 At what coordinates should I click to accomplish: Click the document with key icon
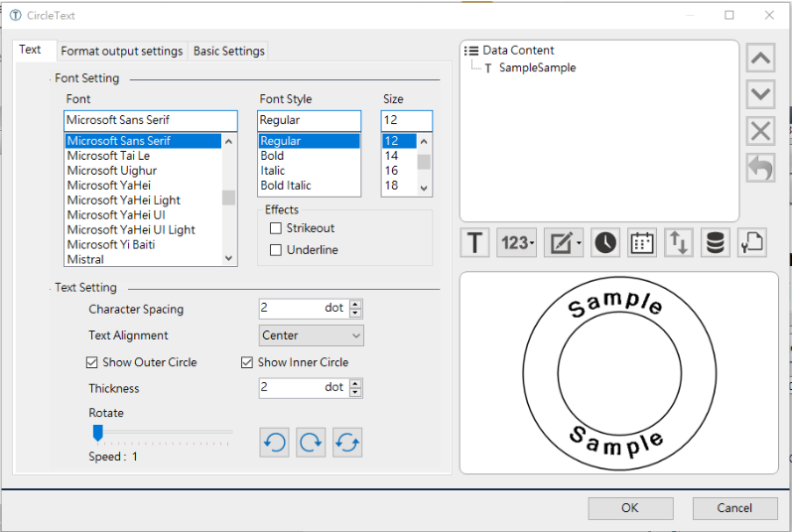coord(752,243)
